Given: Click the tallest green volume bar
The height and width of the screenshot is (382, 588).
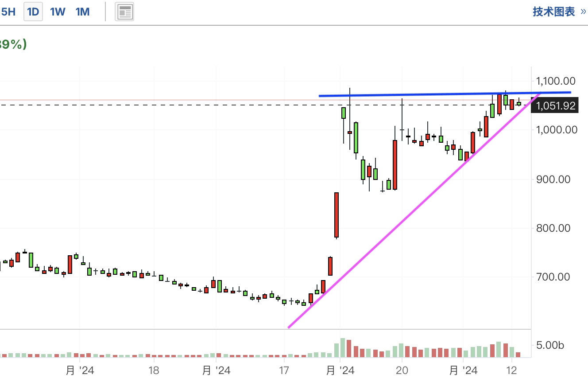Looking at the screenshot, I should [342, 347].
